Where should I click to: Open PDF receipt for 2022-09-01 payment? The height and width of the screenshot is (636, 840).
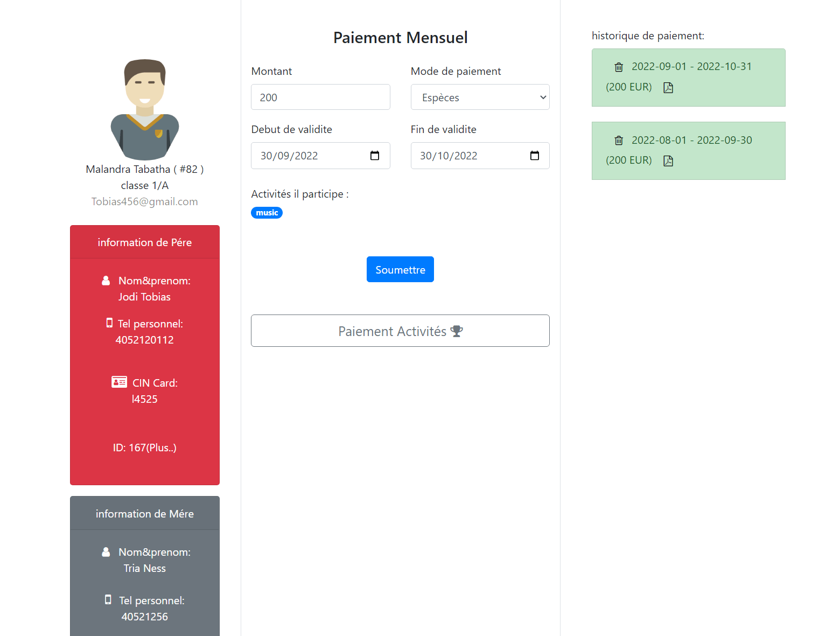pyautogui.click(x=668, y=88)
